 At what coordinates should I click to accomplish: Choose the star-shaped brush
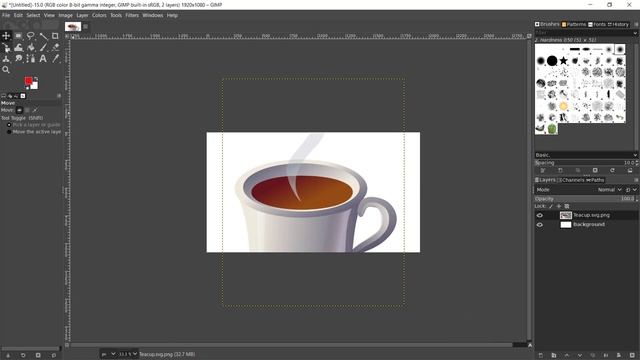pos(563,61)
